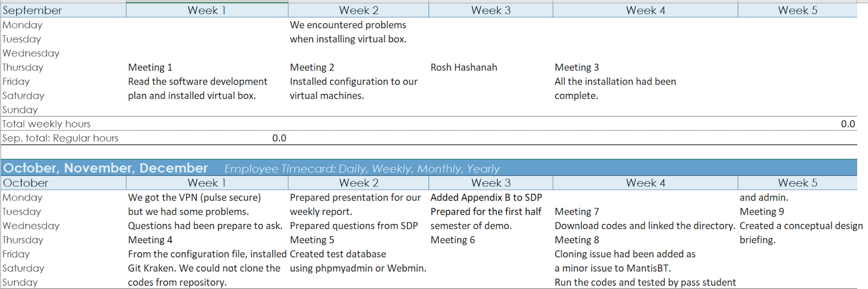Click the Week 5 header under October
868x289 pixels.
797,183
